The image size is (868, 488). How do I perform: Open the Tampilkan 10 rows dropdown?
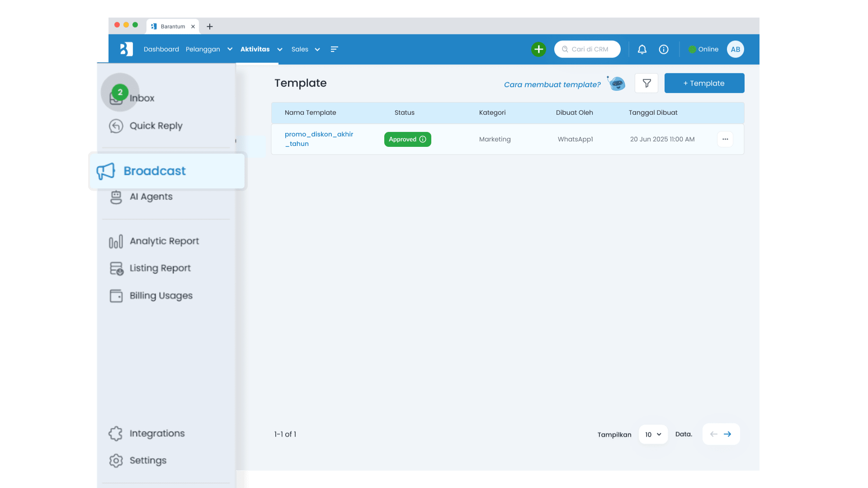[653, 434]
